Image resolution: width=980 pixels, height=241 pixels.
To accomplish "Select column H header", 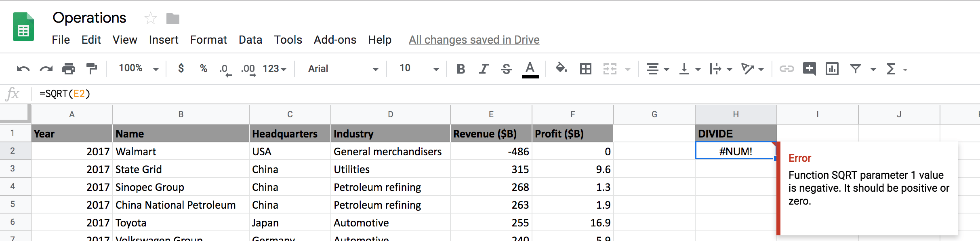I will 736,114.
